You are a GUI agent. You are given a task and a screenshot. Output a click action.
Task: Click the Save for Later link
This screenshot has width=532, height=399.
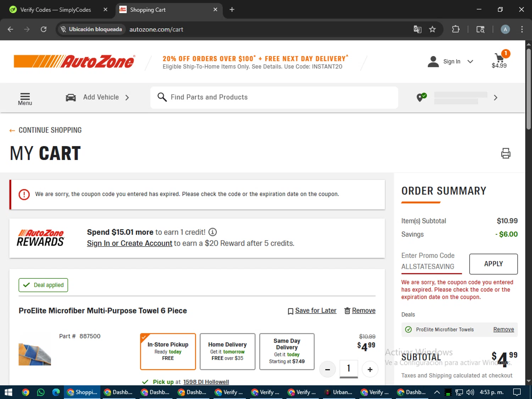[x=312, y=311]
